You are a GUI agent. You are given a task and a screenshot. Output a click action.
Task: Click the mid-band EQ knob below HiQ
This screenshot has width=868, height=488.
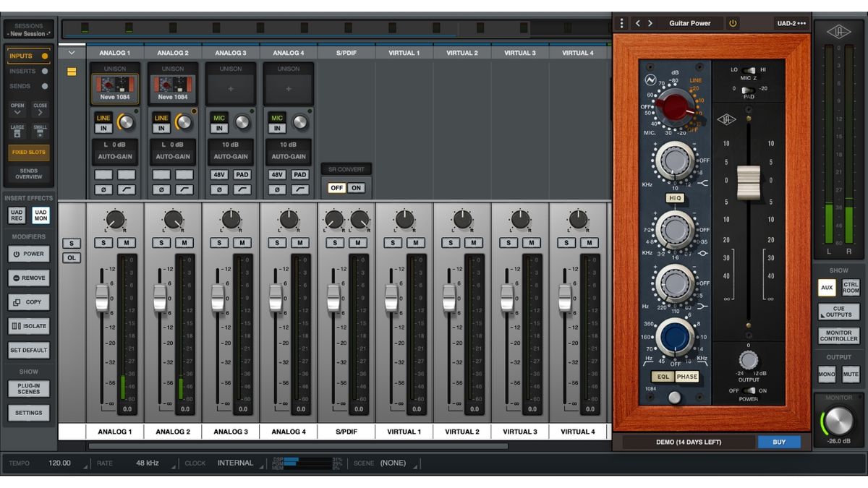point(674,229)
